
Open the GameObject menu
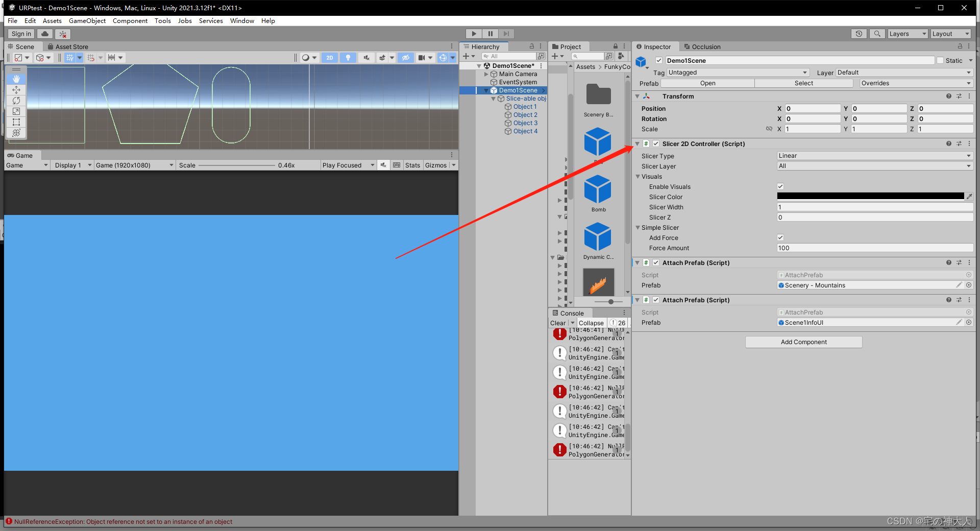coord(87,20)
